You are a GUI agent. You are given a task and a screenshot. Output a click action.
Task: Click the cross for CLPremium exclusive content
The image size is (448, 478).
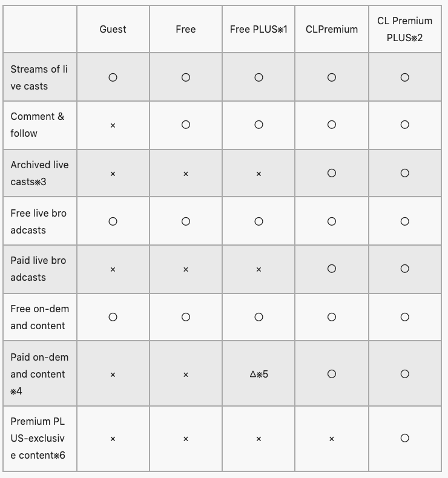point(331,439)
